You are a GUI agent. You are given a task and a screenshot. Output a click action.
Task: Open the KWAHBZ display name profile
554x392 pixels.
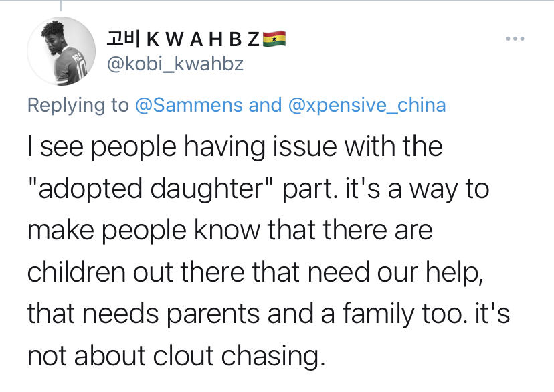(196, 39)
